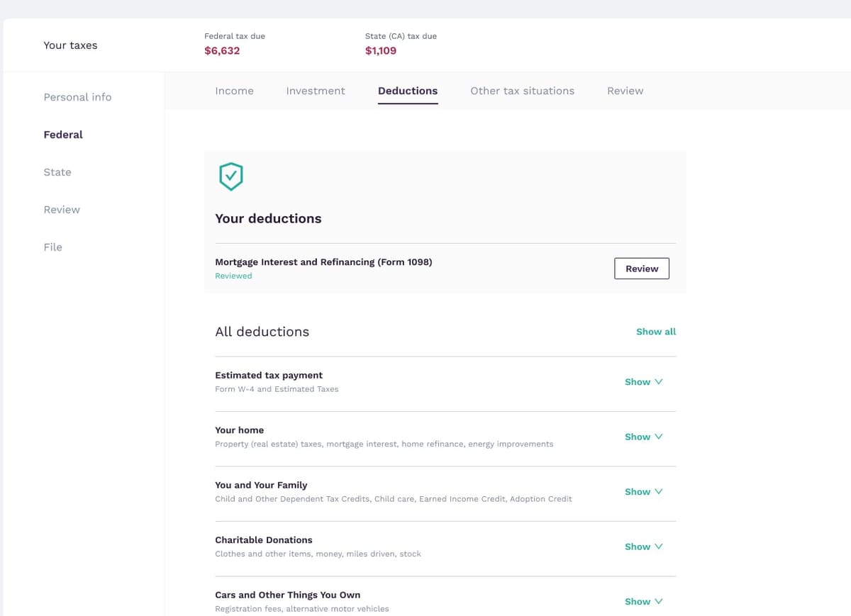Viewport: 851px width, 616px height.
Task: Click the Federal tax due amount $6,632
Action: coord(222,51)
